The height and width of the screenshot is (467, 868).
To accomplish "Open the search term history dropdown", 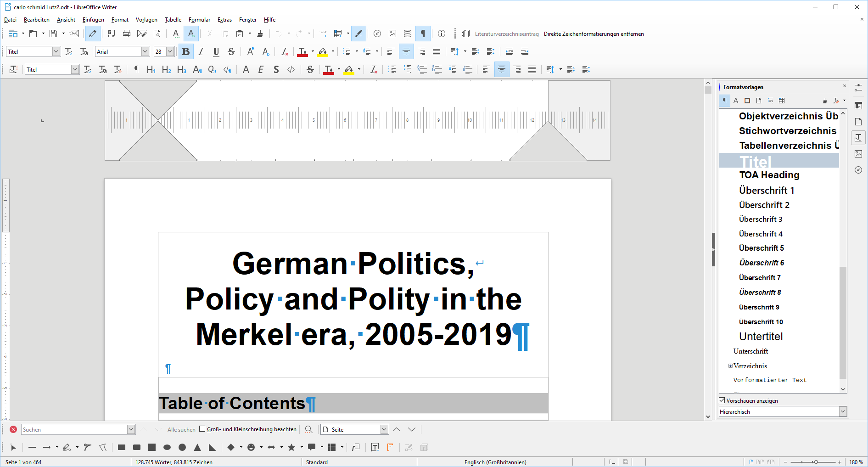I will pyautogui.click(x=131, y=429).
